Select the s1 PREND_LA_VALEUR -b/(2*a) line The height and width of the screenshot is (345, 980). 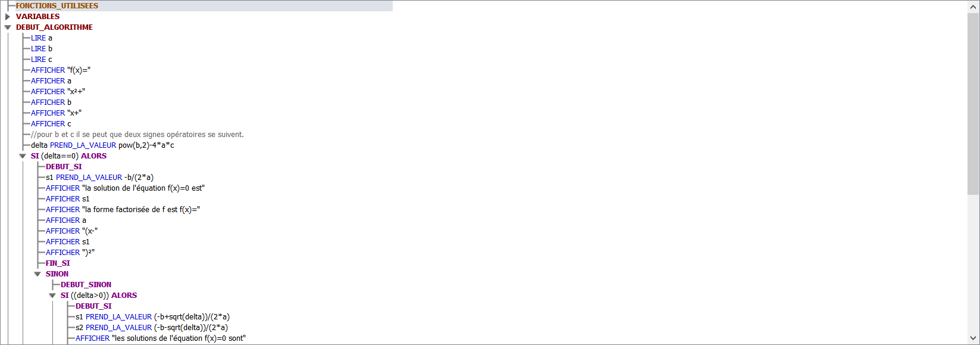coord(99,178)
